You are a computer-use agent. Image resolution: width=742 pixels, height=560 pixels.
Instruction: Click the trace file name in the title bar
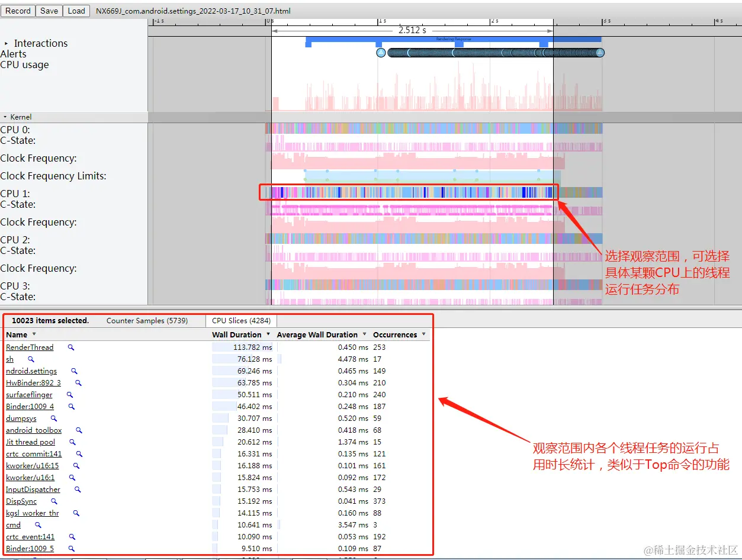[x=193, y=11]
